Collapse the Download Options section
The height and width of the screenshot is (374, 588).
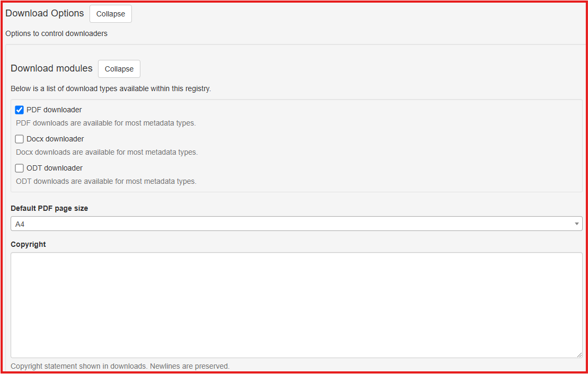(110, 14)
